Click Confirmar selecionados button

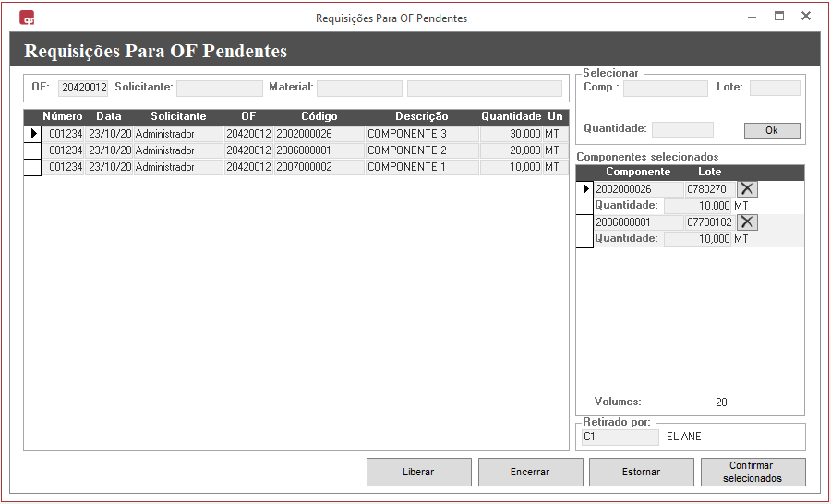(753, 472)
